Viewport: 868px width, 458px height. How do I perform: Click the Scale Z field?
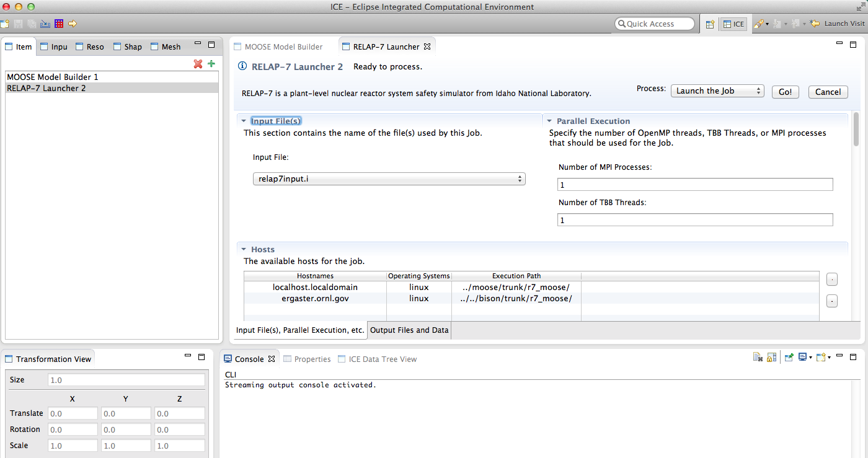click(180, 446)
